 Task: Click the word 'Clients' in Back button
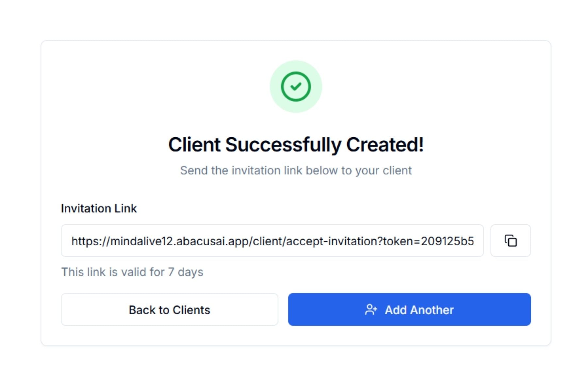pos(191,310)
